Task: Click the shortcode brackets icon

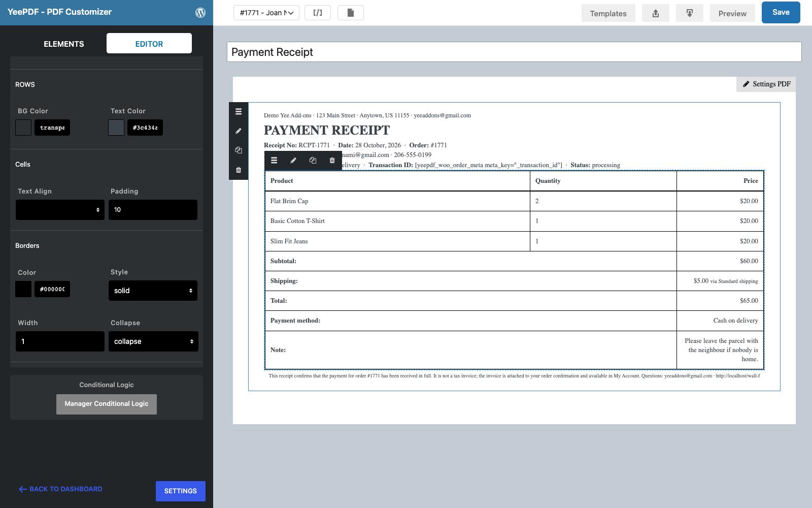Action: click(318, 13)
